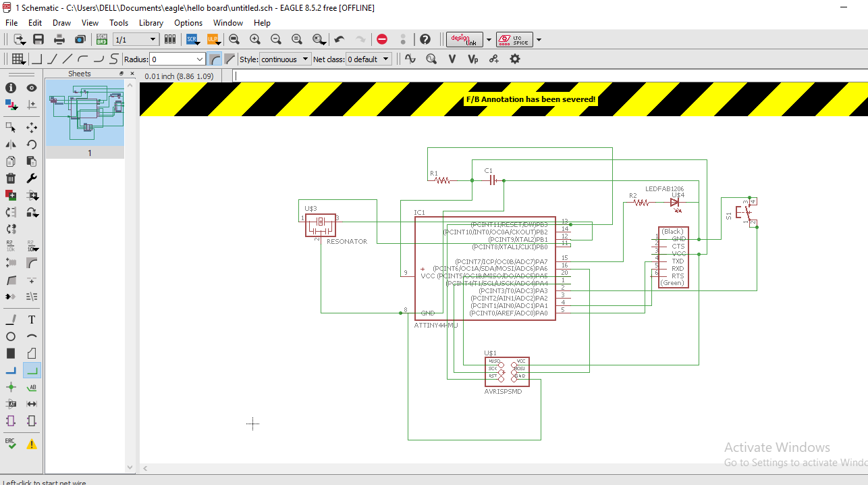Open the Library menu
This screenshot has height=485, width=868.
(x=151, y=23)
